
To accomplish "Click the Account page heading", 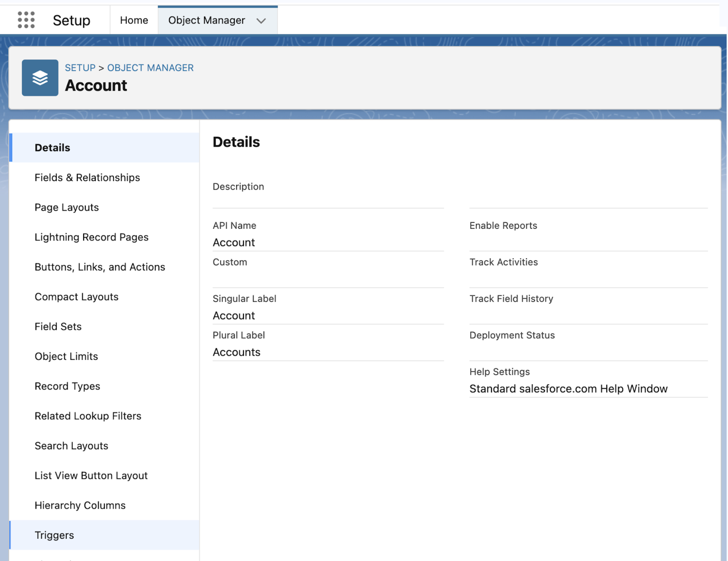I will coord(96,86).
